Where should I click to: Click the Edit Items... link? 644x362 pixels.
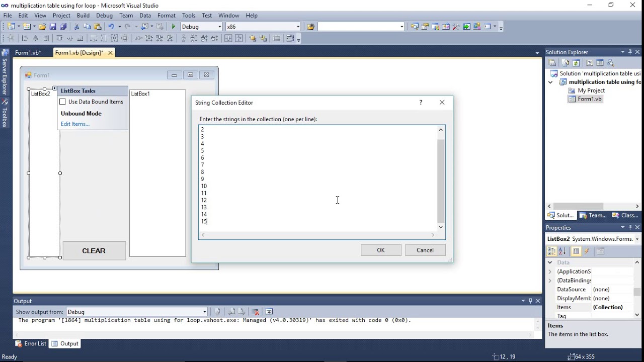[x=75, y=124]
